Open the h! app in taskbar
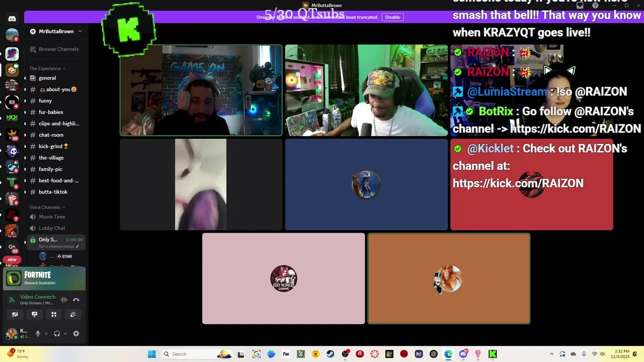The height and width of the screenshot is (362, 644). click(419, 354)
